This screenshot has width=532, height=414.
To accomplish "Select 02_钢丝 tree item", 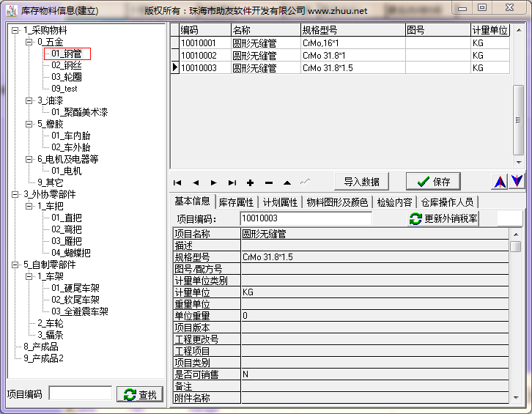I will tap(67, 65).
